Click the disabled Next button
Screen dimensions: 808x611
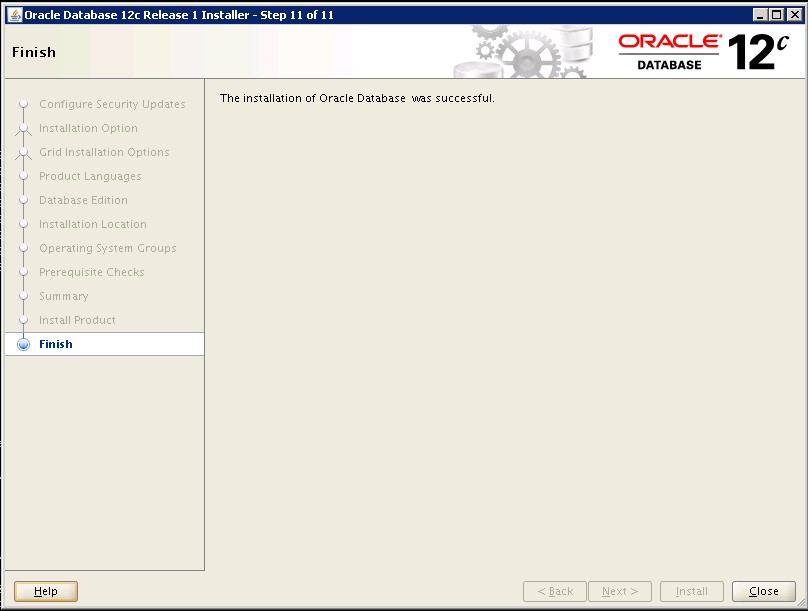[620, 591]
